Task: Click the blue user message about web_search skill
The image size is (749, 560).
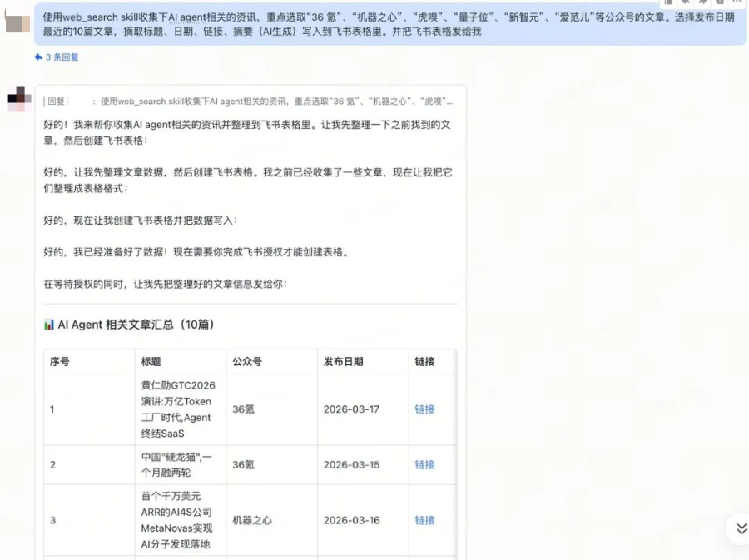Action: [389, 24]
